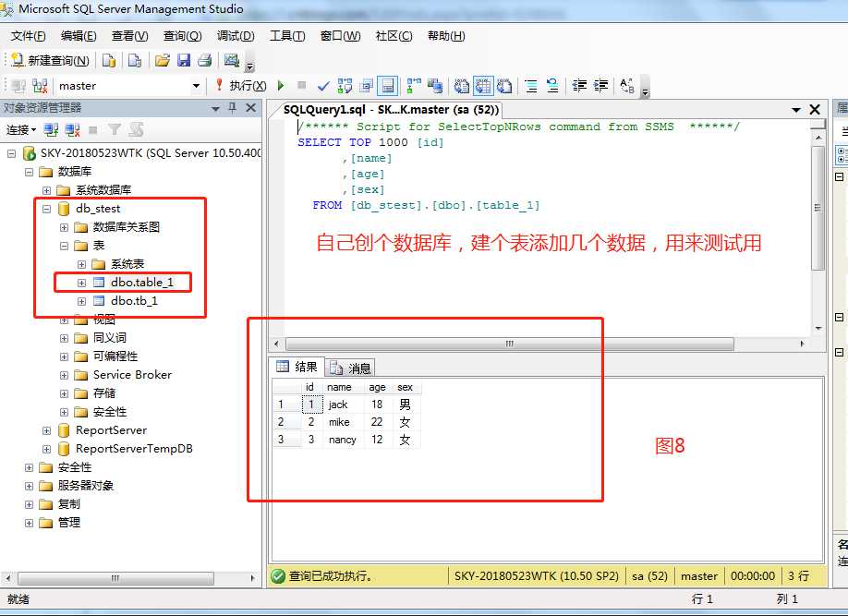Select Results to Grid icon

(x=483, y=86)
